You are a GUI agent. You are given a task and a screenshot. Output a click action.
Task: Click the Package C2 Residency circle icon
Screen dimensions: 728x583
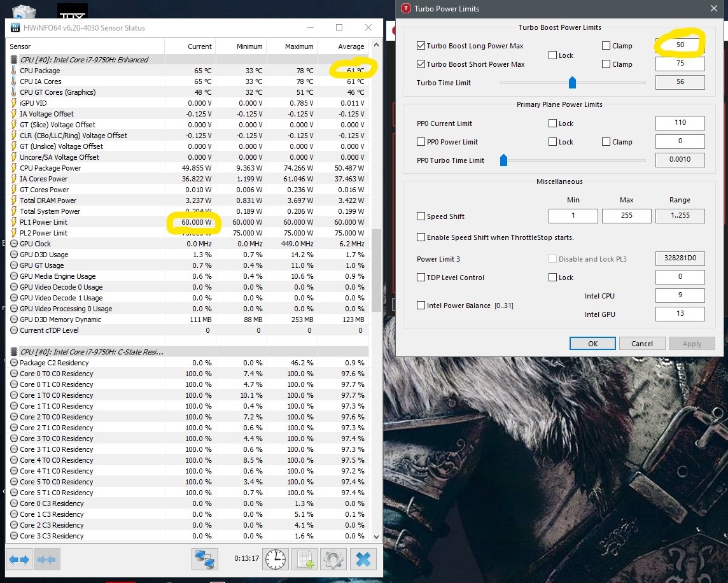pos(14,363)
